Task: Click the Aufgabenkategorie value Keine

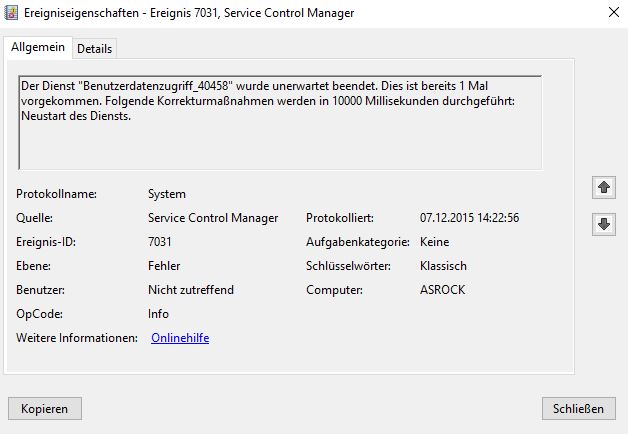Action: pos(435,242)
